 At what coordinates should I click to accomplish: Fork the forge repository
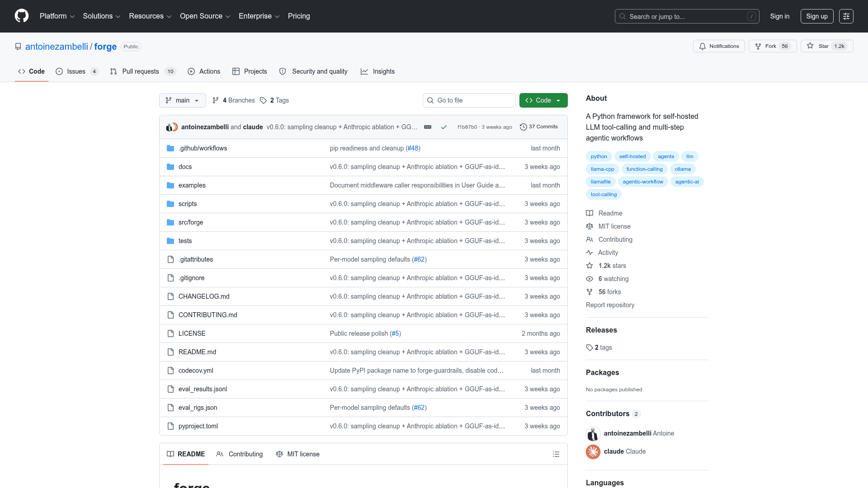tap(773, 46)
